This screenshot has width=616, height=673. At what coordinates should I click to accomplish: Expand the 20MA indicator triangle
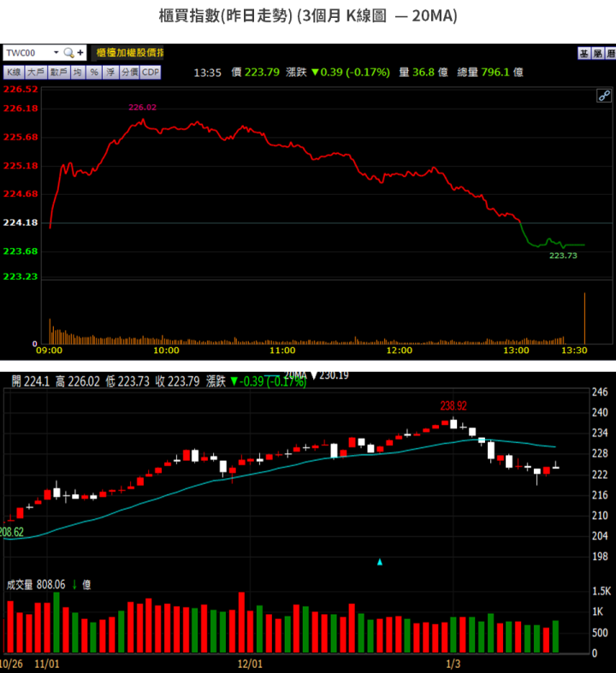[313, 375]
